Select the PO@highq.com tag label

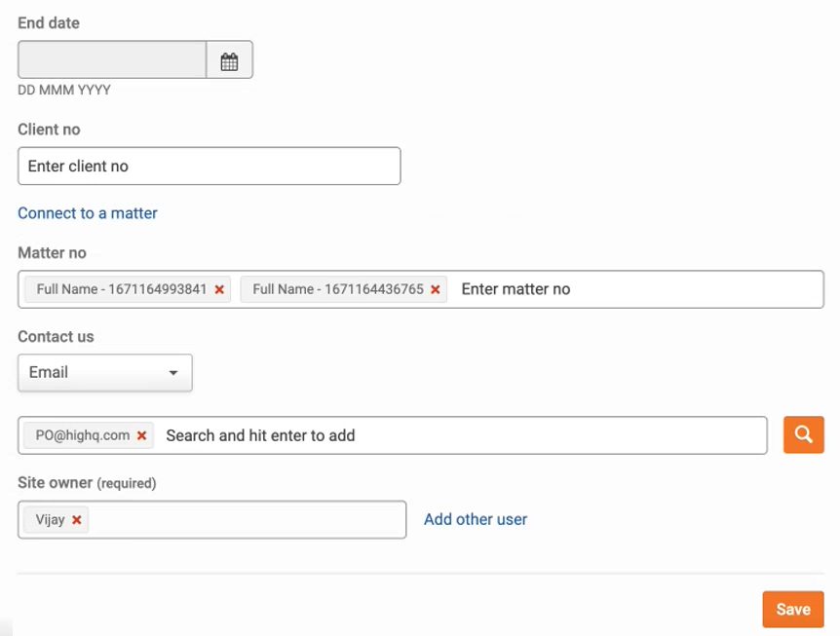[x=83, y=435]
